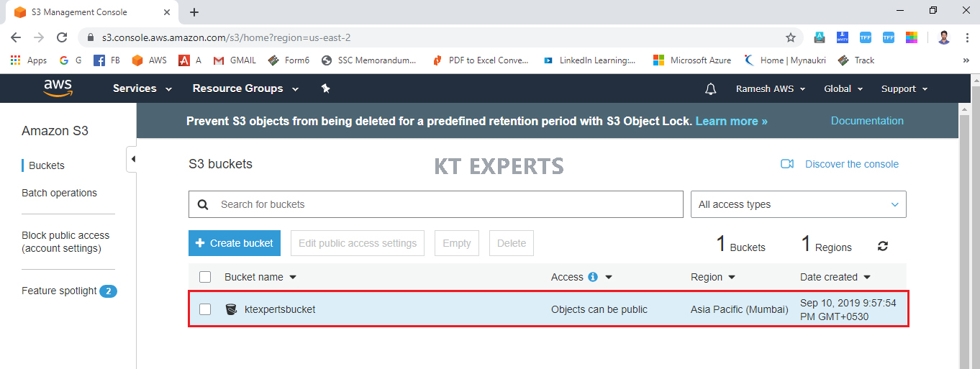Bookmark this page with the star icon
This screenshot has width=980, height=369.
pos(791,37)
